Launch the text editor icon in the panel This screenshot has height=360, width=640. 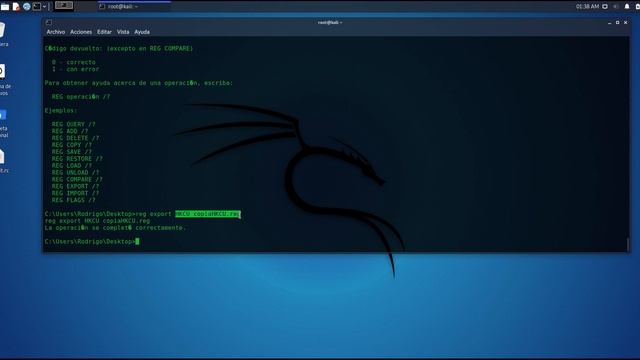pyautogui.click(x=16, y=7)
